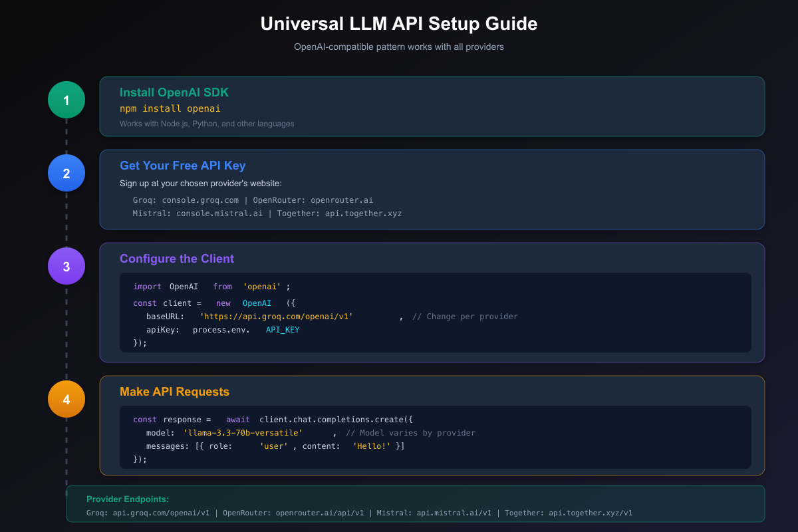Click the blue step 2 circle badge
The height and width of the screenshot is (532, 798).
pyautogui.click(x=66, y=172)
